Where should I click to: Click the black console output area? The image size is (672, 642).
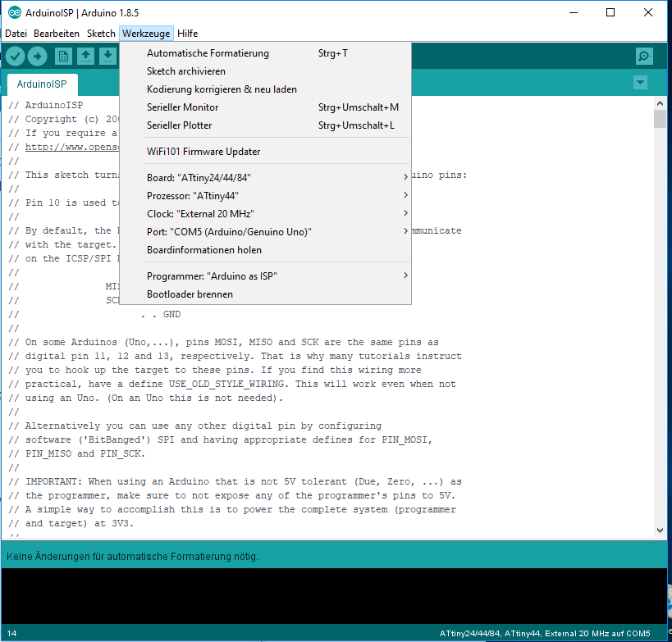tap(334, 596)
